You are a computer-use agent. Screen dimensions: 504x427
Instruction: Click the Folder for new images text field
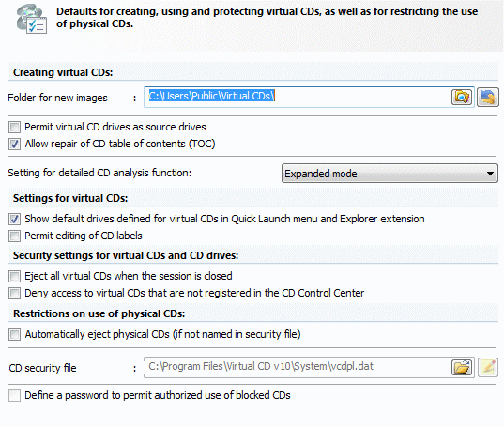298,97
